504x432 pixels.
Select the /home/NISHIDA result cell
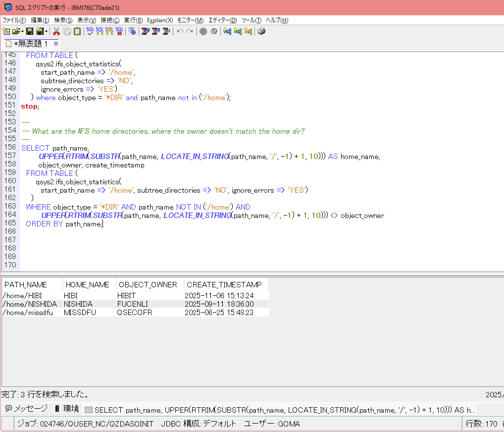pyautogui.click(x=32, y=304)
